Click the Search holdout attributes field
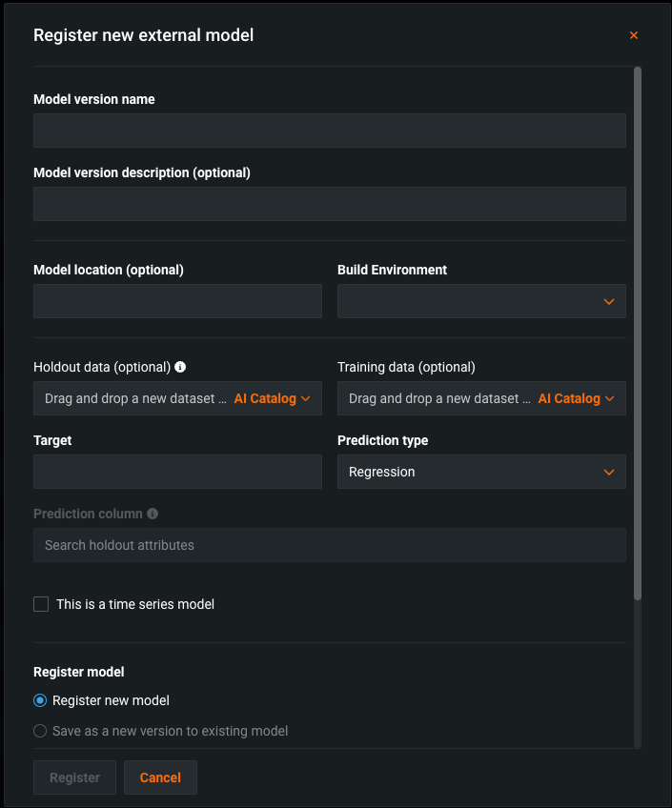The height and width of the screenshot is (808, 672). pos(329,546)
